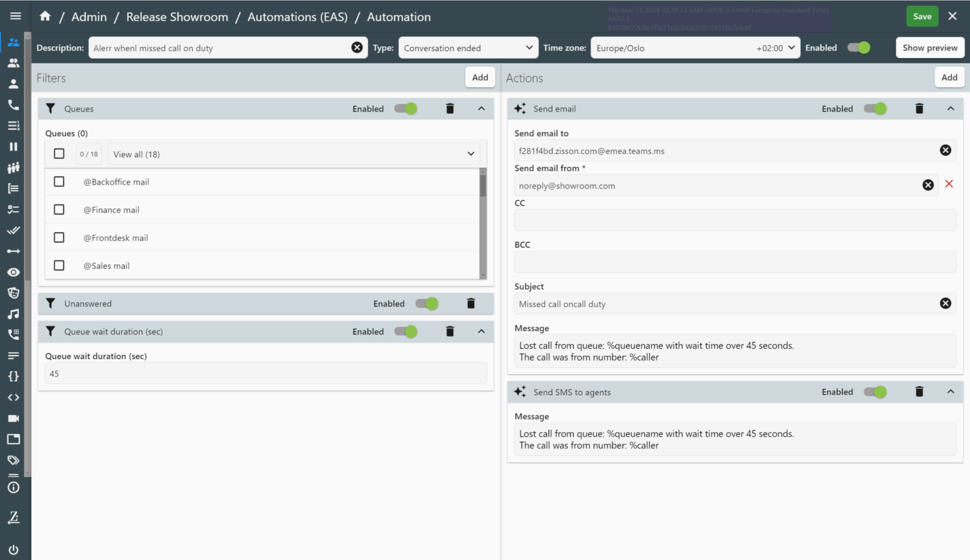Viewport: 970px width, 560px height.
Task: Click the Queue wait duration input
Action: pyautogui.click(x=266, y=373)
